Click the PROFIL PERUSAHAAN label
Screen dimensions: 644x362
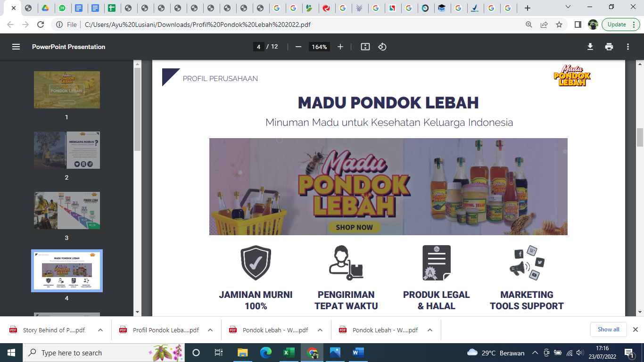click(220, 79)
